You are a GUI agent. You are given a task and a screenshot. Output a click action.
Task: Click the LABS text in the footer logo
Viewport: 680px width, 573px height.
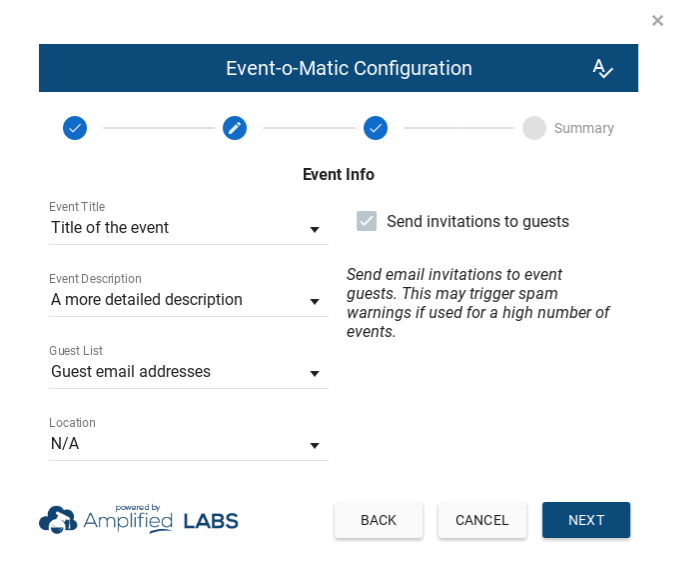tap(211, 521)
